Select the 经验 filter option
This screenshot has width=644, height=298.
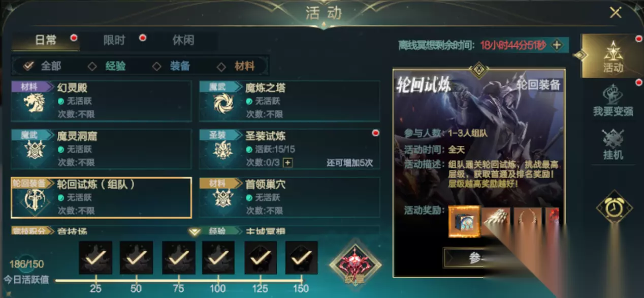click(107, 66)
